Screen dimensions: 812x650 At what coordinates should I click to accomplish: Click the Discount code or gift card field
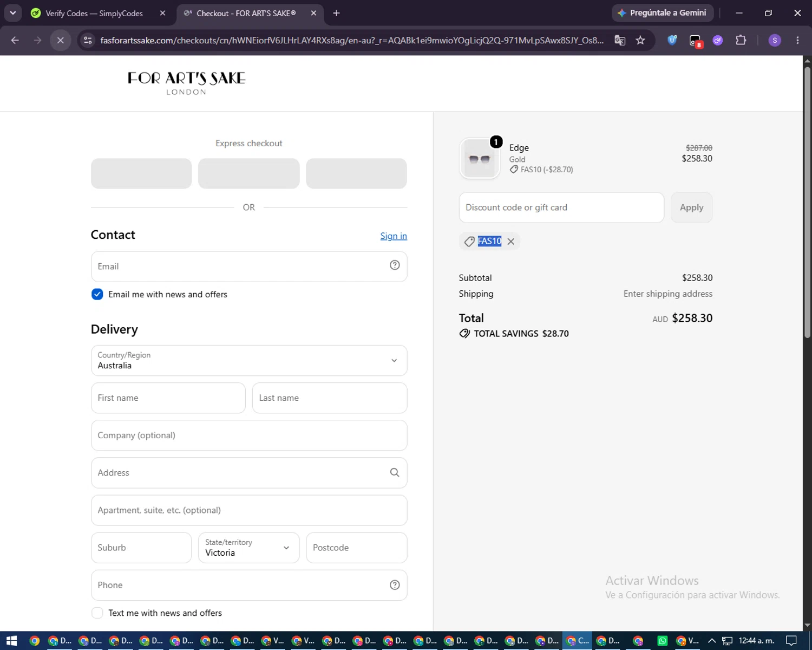pyautogui.click(x=561, y=207)
